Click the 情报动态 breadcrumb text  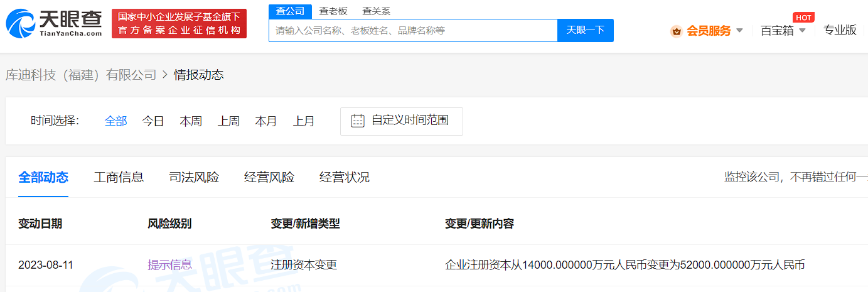point(199,75)
